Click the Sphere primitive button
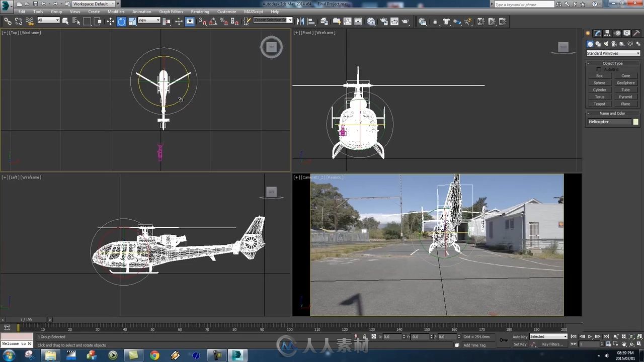644x362 pixels. (599, 83)
